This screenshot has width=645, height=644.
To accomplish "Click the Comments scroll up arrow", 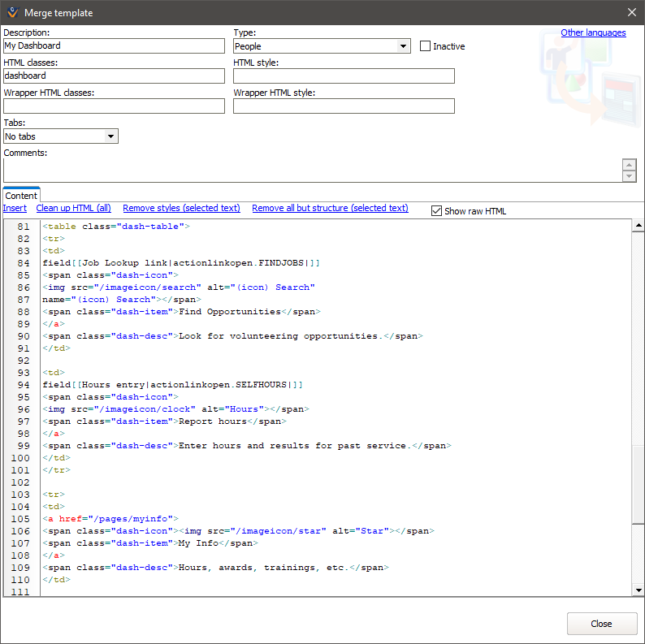I will [x=629, y=165].
